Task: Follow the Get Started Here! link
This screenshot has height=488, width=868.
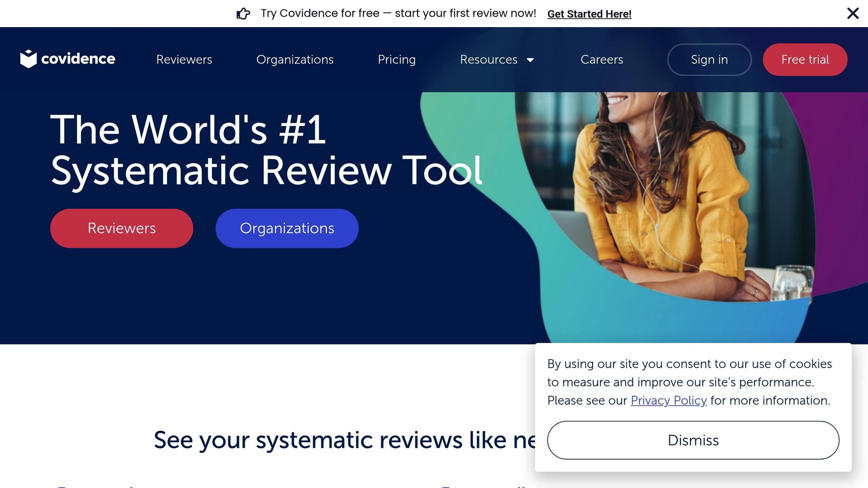Action: coord(589,14)
